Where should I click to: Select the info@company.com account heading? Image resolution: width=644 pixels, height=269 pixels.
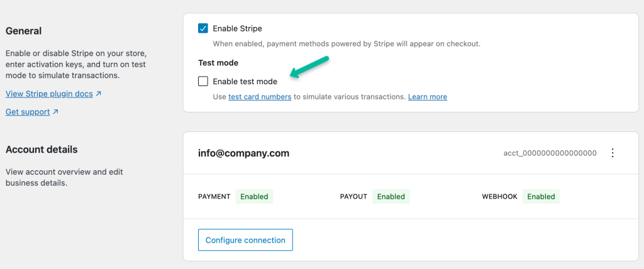243,153
